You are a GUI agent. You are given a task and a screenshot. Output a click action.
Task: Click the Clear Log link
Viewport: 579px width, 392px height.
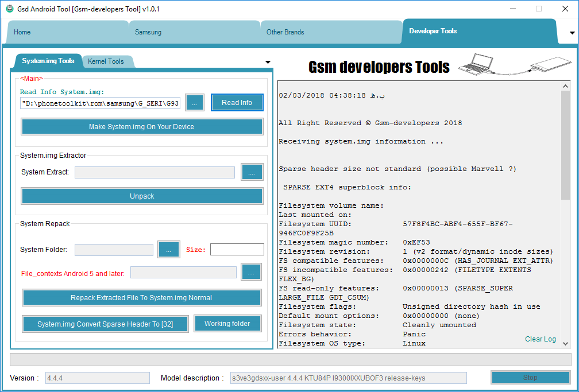540,339
